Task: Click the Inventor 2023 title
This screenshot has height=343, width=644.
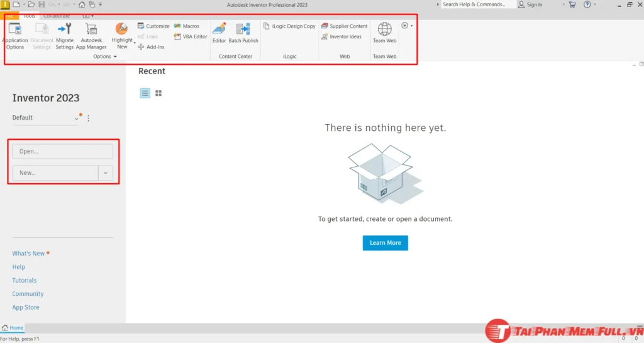Action: tap(45, 98)
